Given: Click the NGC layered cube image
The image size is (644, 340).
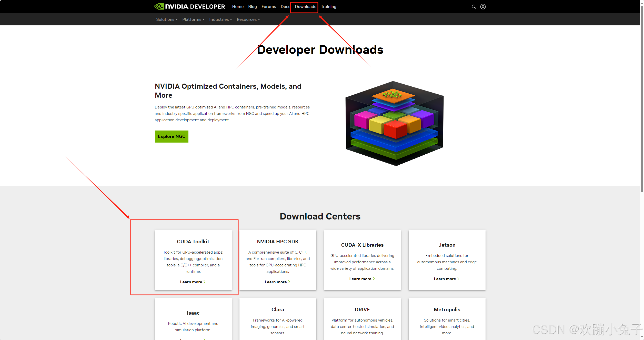Looking at the screenshot, I should pos(395,124).
